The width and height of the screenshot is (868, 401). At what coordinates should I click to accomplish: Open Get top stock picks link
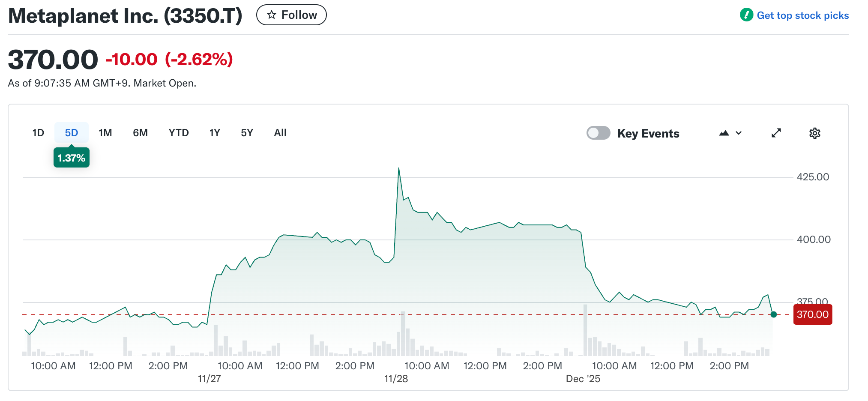pos(802,15)
